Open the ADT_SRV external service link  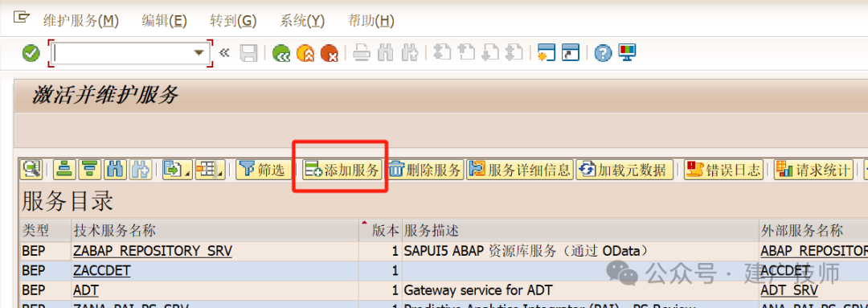tap(789, 290)
